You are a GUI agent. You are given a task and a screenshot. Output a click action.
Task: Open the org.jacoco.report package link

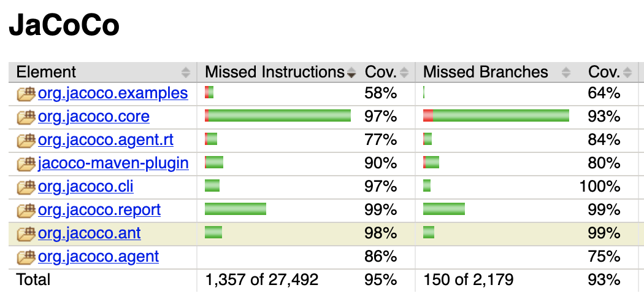pyautogui.click(x=99, y=210)
